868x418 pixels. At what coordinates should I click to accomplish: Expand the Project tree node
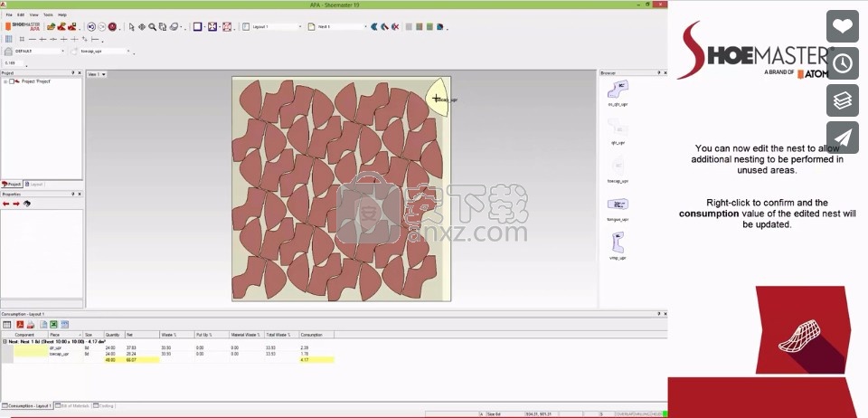pyautogui.click(x=5, y=81)
